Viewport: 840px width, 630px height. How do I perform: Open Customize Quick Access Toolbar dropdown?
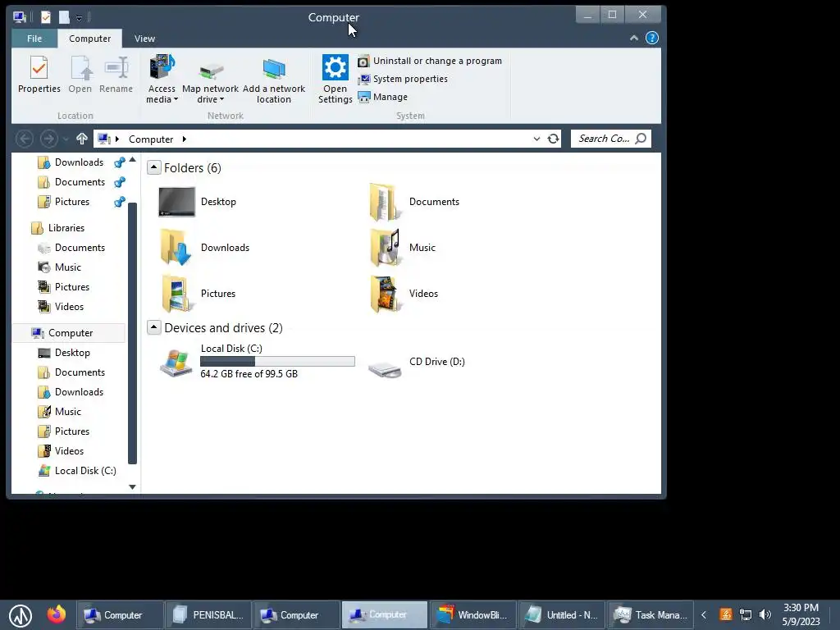point(80,19)
